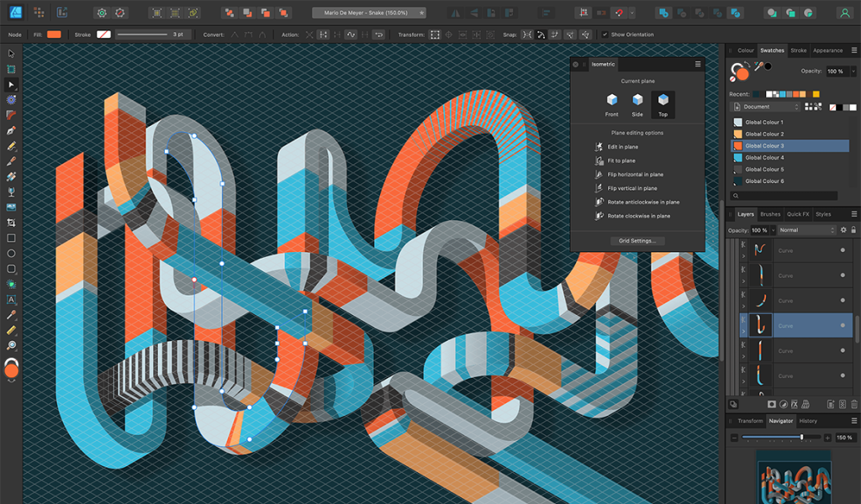Click the Navigator zoom slider handle

click(x=801, y=437)
